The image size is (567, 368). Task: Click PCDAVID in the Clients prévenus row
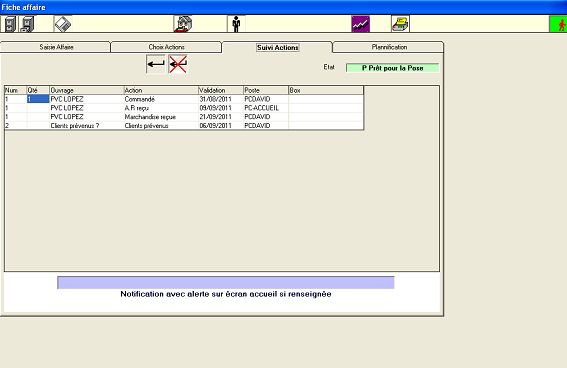(266, 125)
